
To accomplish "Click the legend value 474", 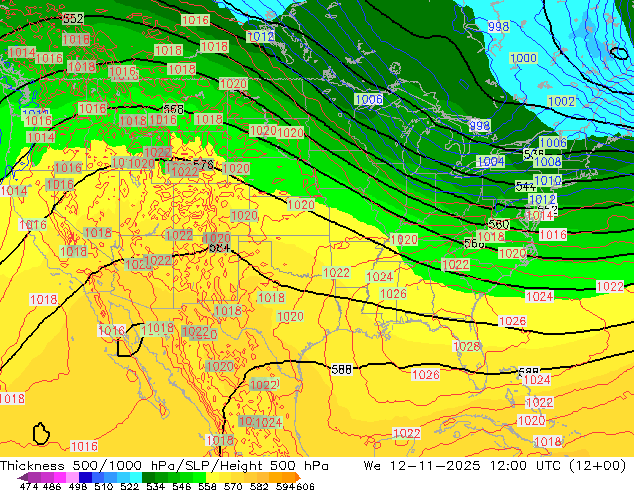I will coord(29,486).
